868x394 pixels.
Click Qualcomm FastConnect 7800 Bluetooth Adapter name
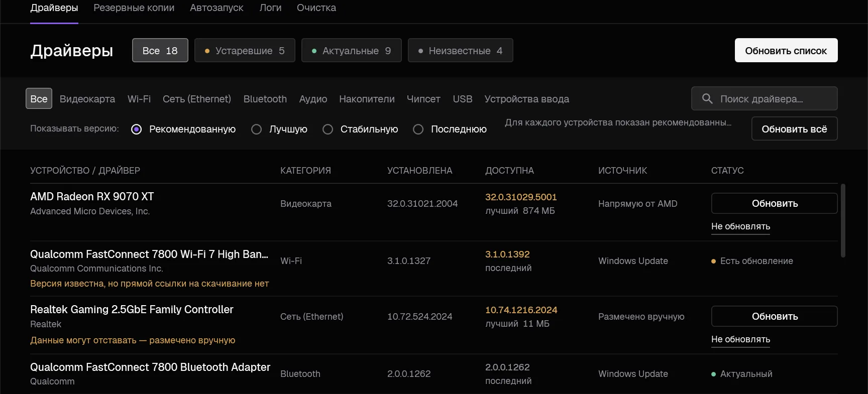point(150,367)
